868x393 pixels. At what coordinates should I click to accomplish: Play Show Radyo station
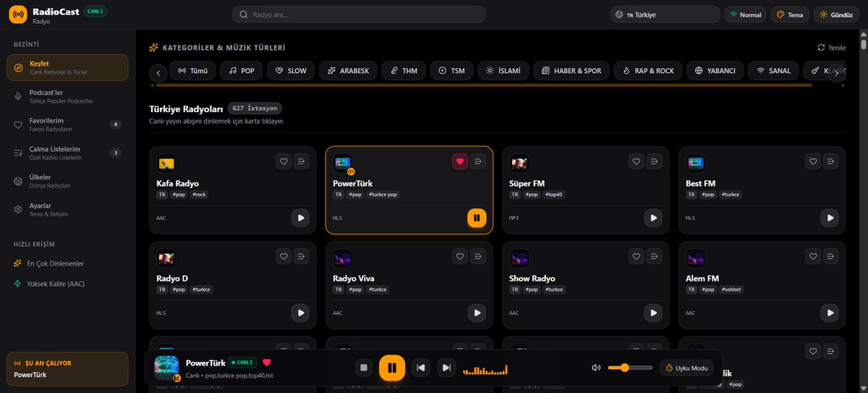653,313
